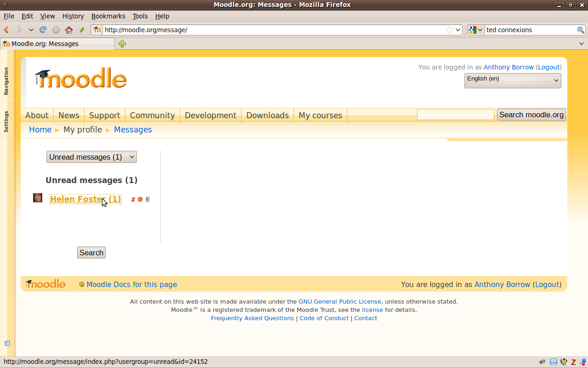Open the History menu

point(73,16)
